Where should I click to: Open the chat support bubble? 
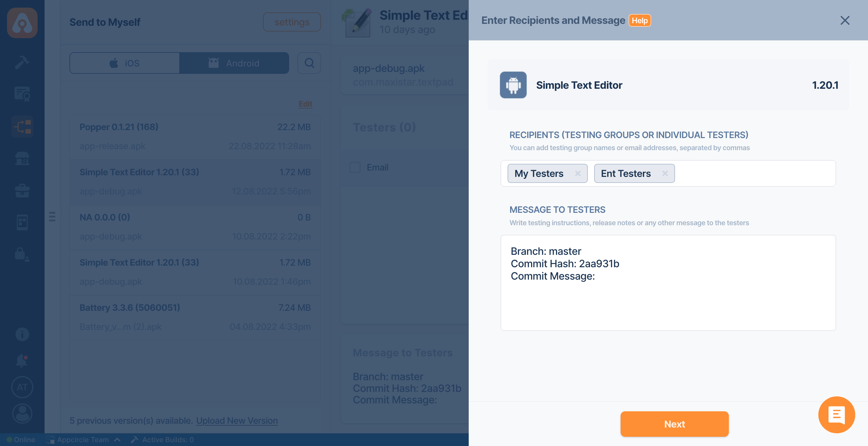[836, 415]
